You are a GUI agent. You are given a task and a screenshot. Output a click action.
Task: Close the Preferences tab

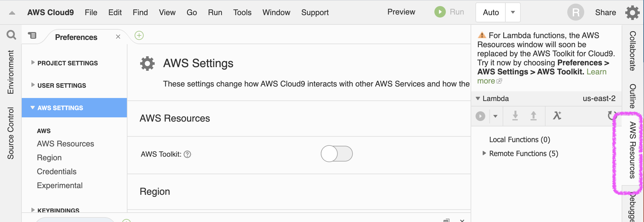[118, 37]
